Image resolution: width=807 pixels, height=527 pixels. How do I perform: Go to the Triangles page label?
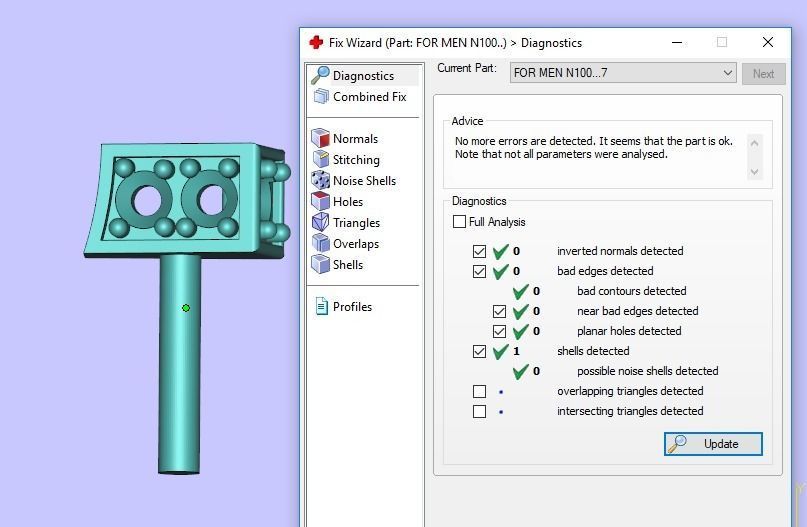(x=356, y=223)
